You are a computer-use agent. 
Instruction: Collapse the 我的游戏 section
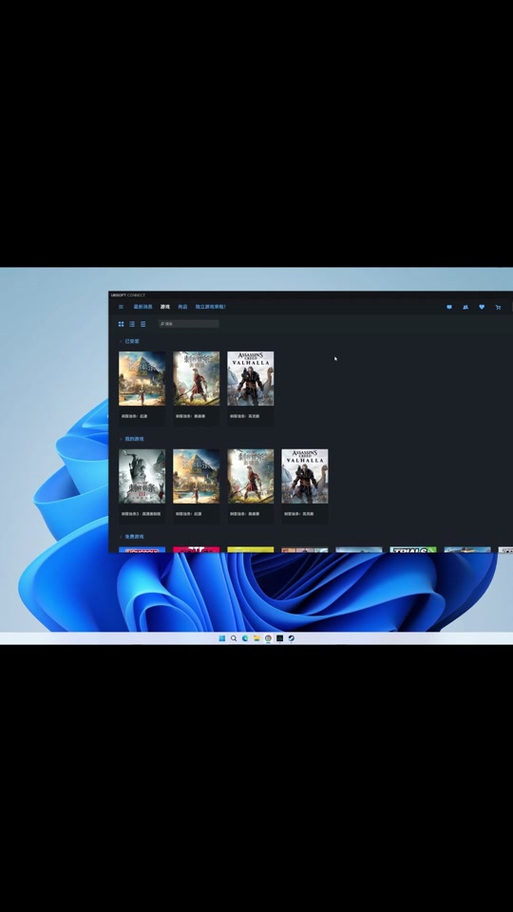[x=131, y=439]
